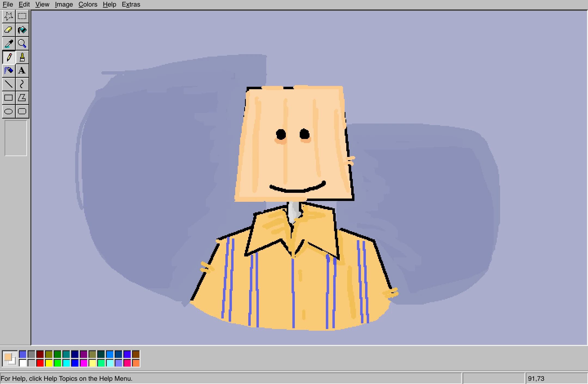
Task: Choose the Brush tool
Action: pos(22,57)
